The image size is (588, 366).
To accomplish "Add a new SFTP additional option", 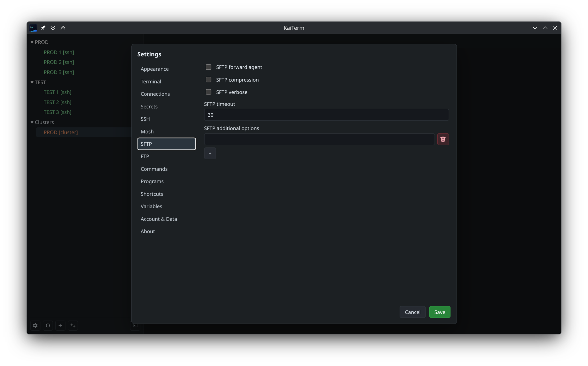I will [210, 153].
